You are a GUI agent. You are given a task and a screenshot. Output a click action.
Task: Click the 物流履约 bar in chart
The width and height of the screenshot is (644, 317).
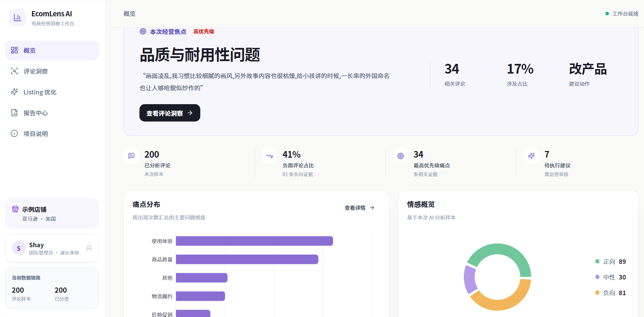pyautogui.click(x=201, y=296)
